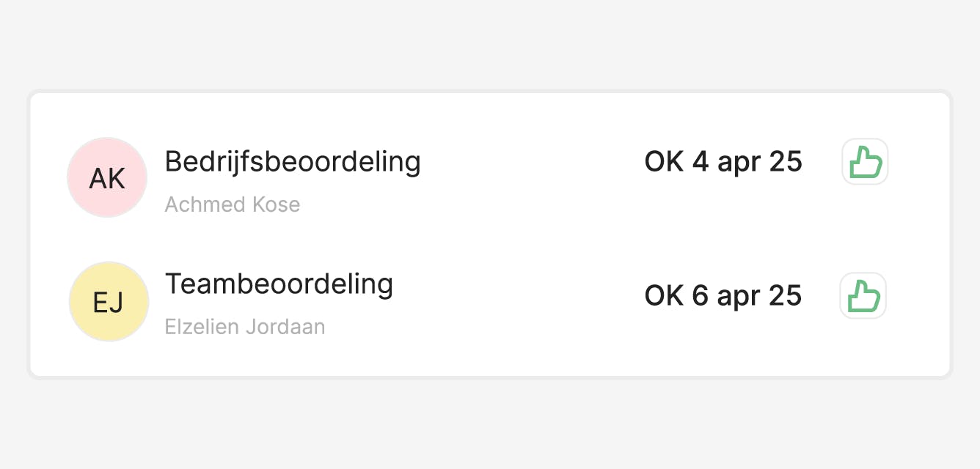Open the Bedrijfsbeoordeling review title

click(x=293, y=161)
